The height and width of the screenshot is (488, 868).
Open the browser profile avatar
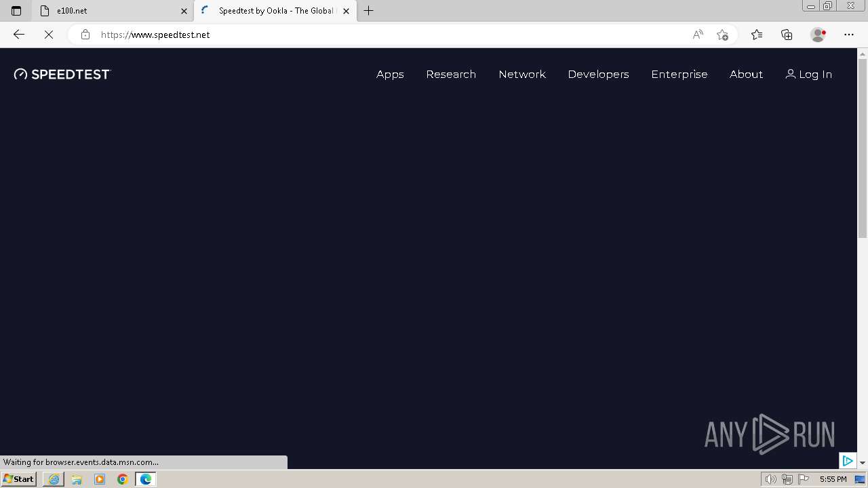coord(818,35)
